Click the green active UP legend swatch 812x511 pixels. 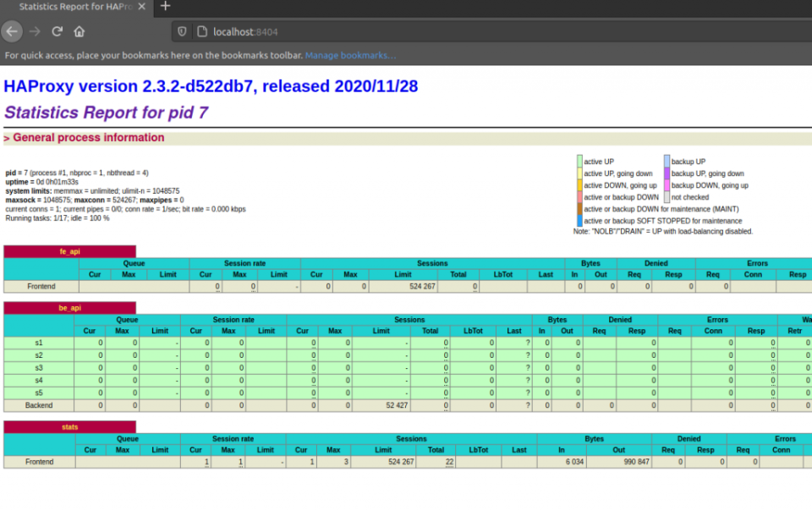pos(580,162)
